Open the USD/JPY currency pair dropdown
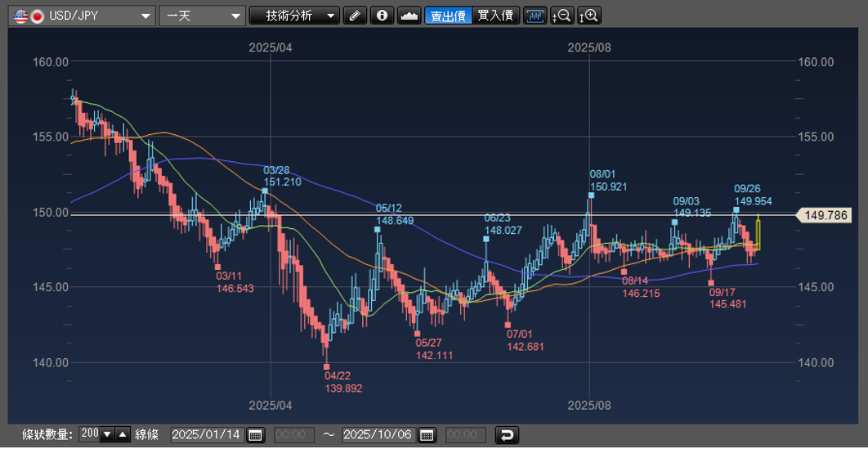The image size is (868, 449). tap(82, 16)
